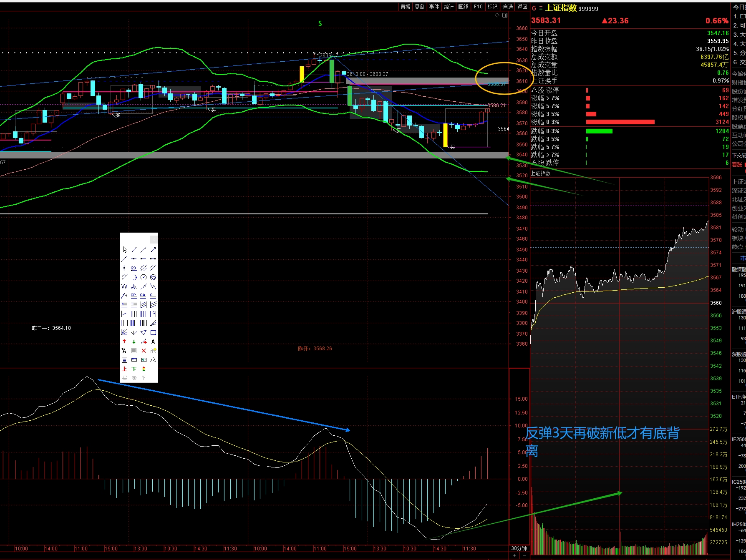The width and height of the screenshot is (746, 560).
Task: Click the green 跌幅 0-3% bar
Action: coord(599,131)
